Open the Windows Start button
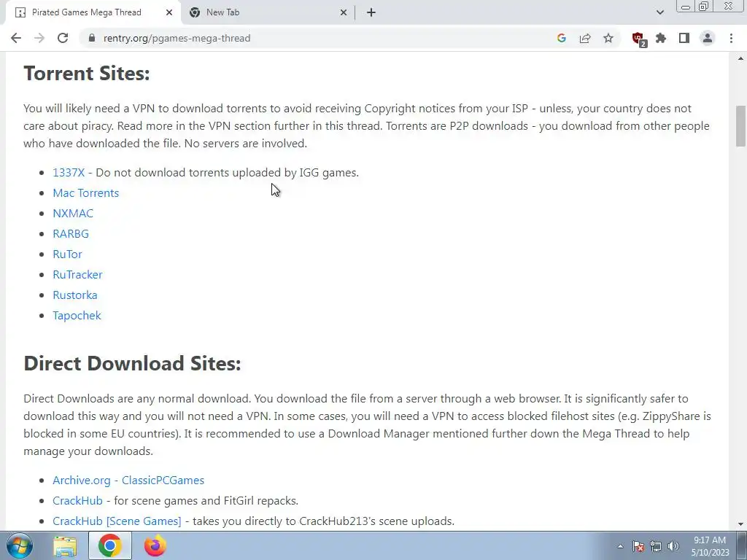The width and height of the screenshot is (747, 560). 19,545
